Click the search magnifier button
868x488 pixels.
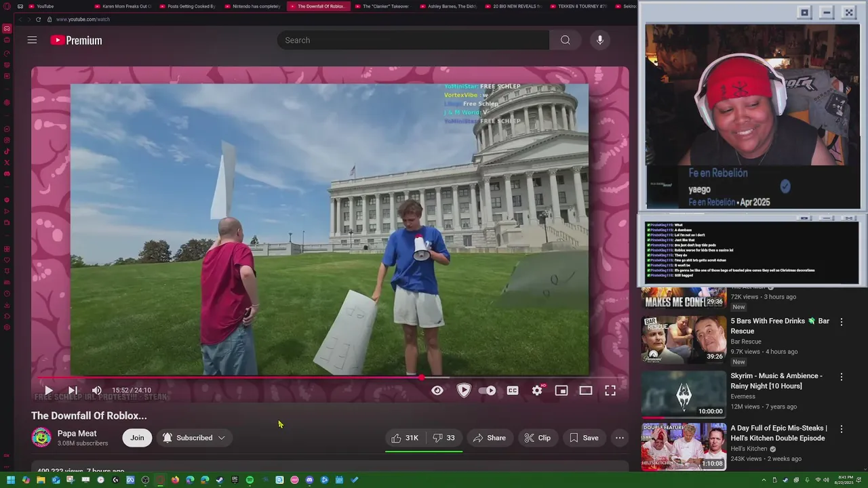pyautogui.click(x=565, y=40)
